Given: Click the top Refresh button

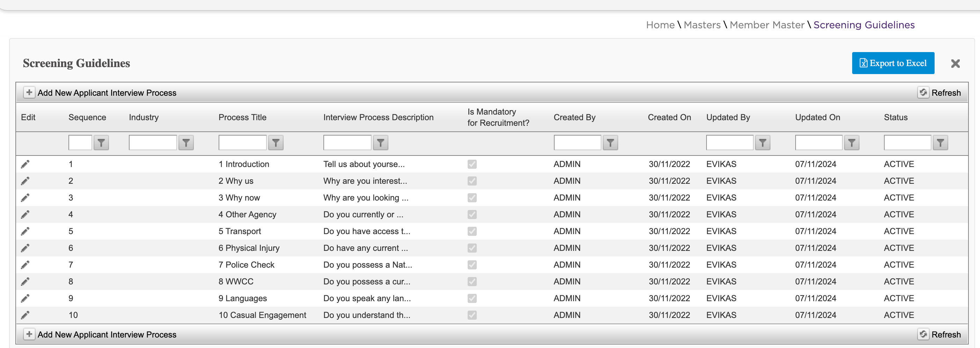Looking at the screenshot, I should pyautogui.click(x=939, y=93).
